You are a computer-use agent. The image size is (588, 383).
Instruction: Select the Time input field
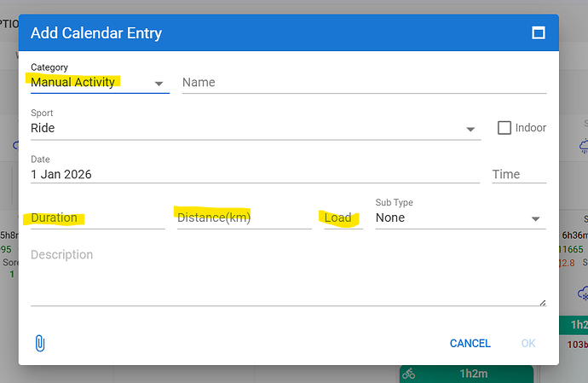518,174
